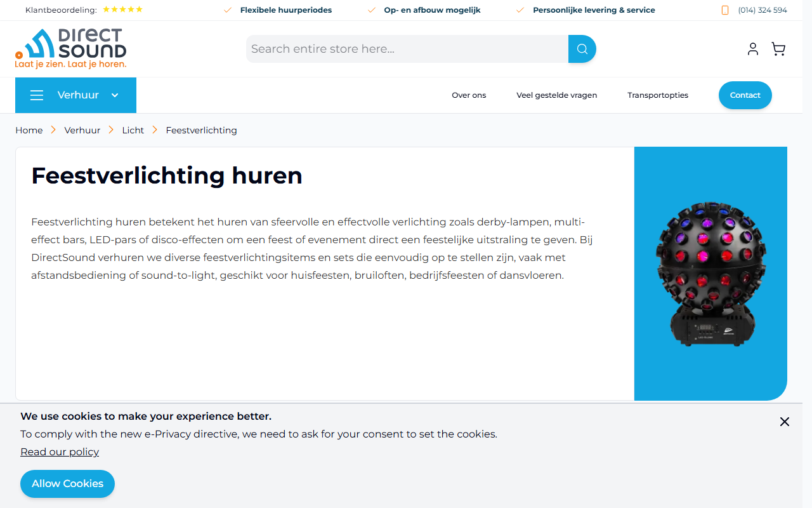Expand the Verhuur dropdown chevron
The height and width of the screenshot is (508, 812).
pyautogui.click(x=115, y=95)
